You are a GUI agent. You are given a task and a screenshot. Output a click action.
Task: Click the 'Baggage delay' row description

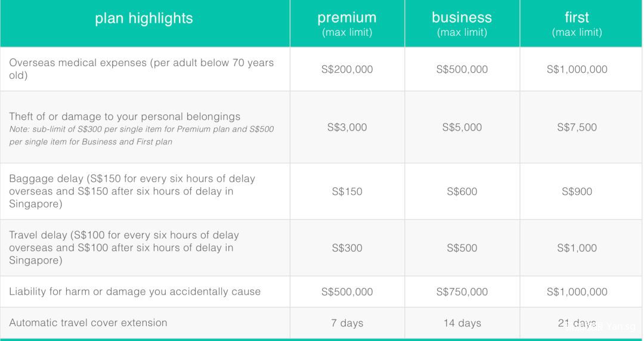pos(132,191)
